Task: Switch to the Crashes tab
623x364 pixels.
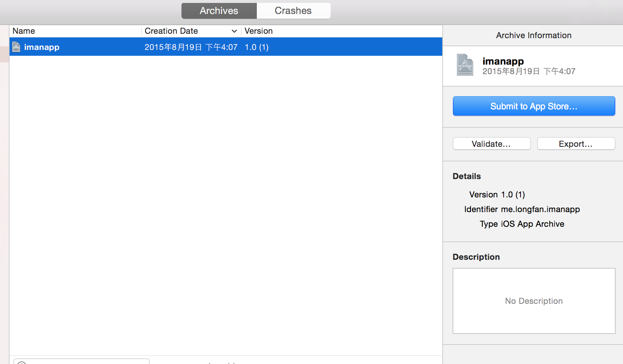Action: (x=293, y=11)
